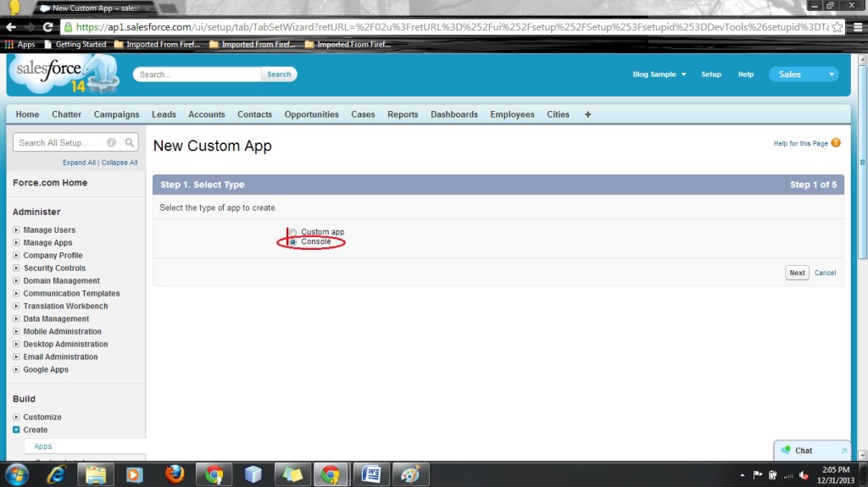This screenshot has width=868, height=487.
Task: Open media player taskbar icon
Action: tap(135, 475)
